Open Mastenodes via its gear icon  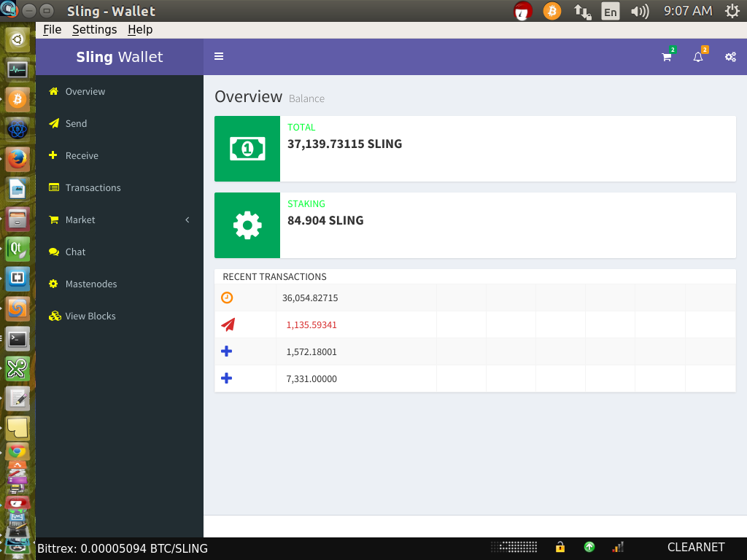tap(53, 284)
